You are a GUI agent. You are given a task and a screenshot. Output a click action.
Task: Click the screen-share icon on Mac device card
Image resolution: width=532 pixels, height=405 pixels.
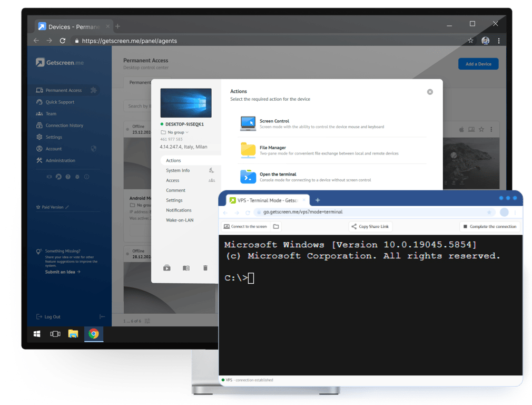pyautogui.click(x=471, y=129)
